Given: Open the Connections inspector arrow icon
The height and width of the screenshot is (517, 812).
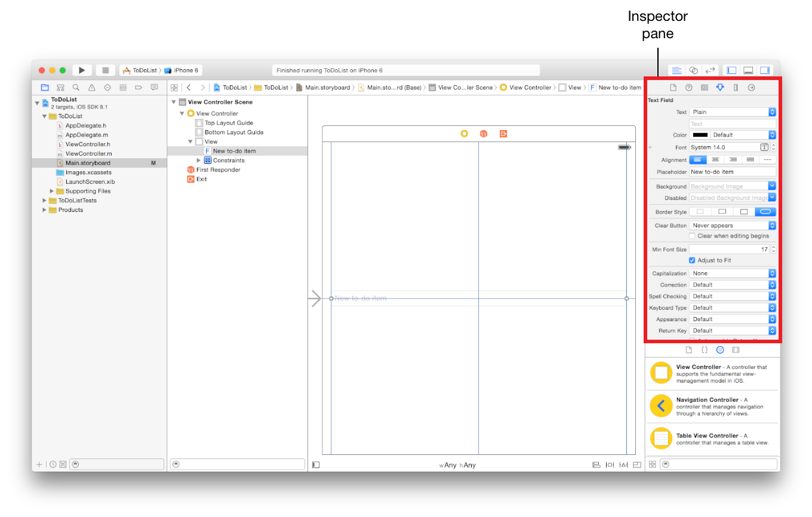Looking at the screenshot, I should (751, 87).
